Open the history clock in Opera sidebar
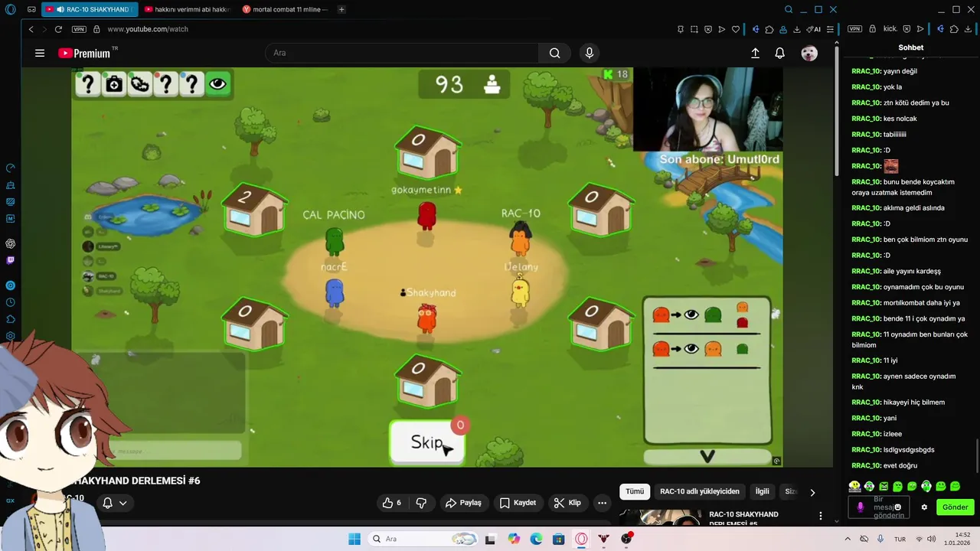The width and height of the screenshot is (980, 551). click(x=10, y=302)
